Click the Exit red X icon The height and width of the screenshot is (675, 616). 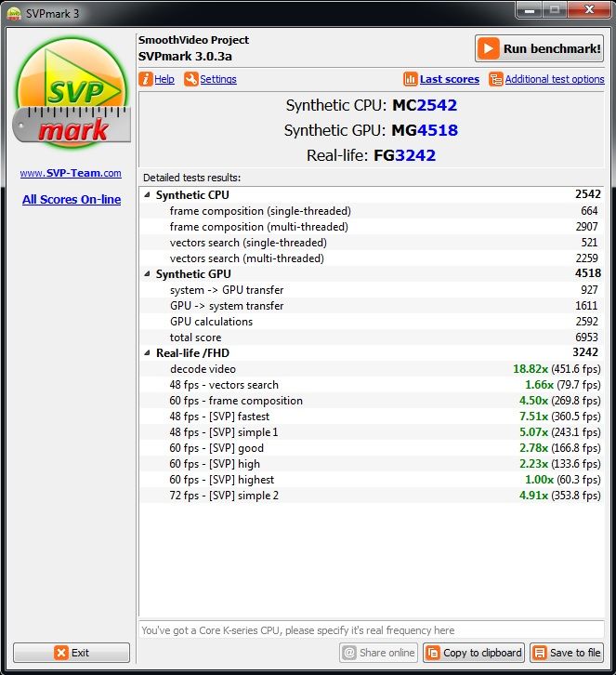(x=61, y=653)
